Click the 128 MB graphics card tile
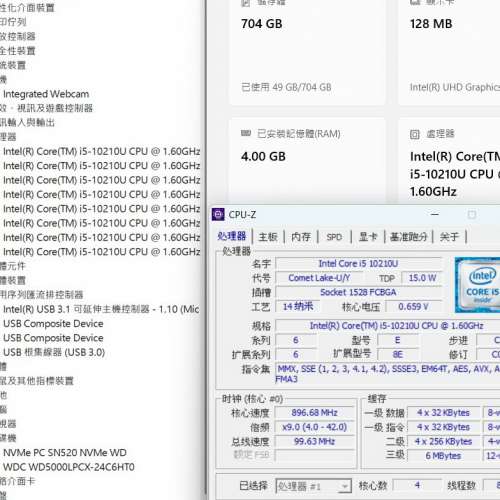The width and height of the screenshot is (500, 500). (x=449, y=52)
